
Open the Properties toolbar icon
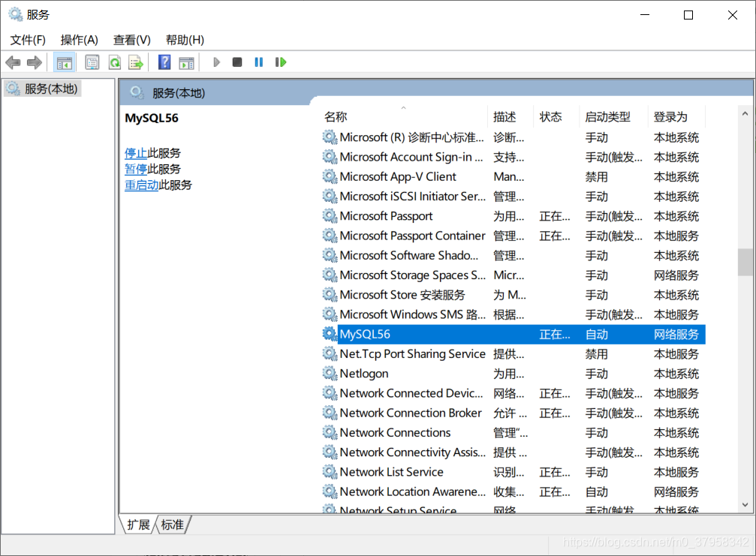click(92, 62)
